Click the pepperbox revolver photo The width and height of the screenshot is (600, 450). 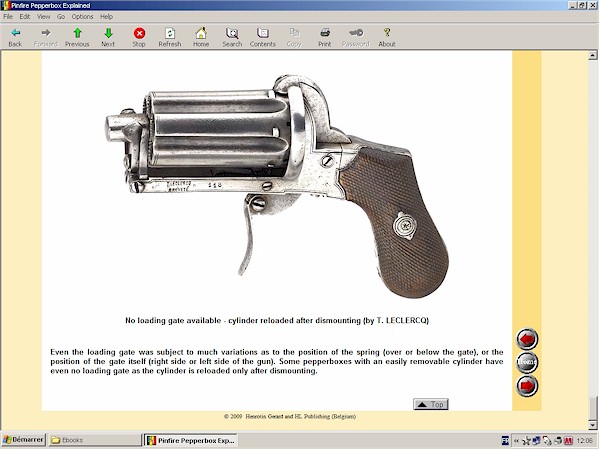276,185
